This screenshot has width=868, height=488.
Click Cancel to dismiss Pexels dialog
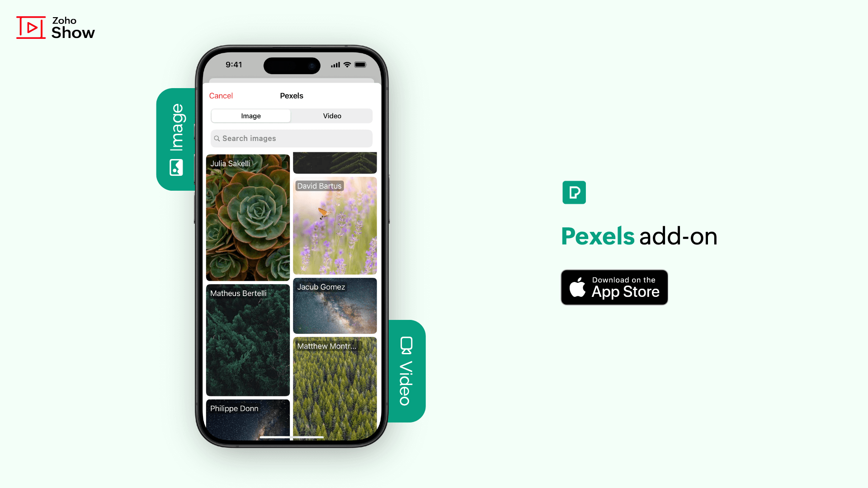[221, 96]
